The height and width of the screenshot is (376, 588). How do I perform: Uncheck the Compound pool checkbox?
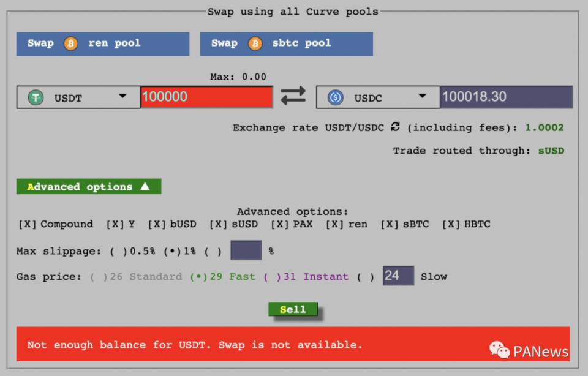(x=28, y=224)
